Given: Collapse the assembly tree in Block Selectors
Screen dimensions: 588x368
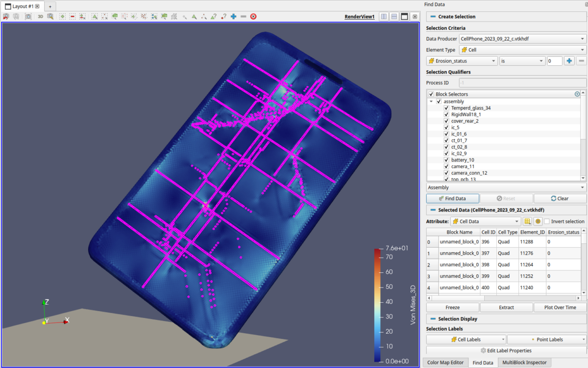Looking at the screenshot, I should [432, 101].
